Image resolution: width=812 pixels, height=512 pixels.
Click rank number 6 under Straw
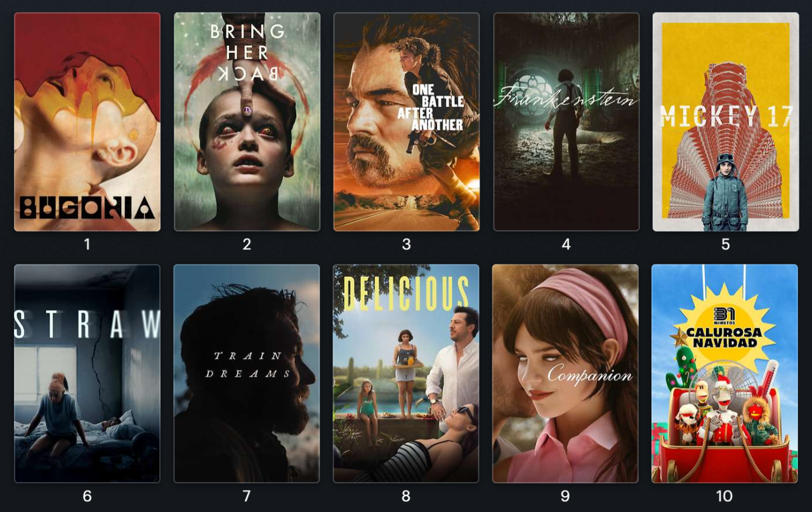(88, 496)
